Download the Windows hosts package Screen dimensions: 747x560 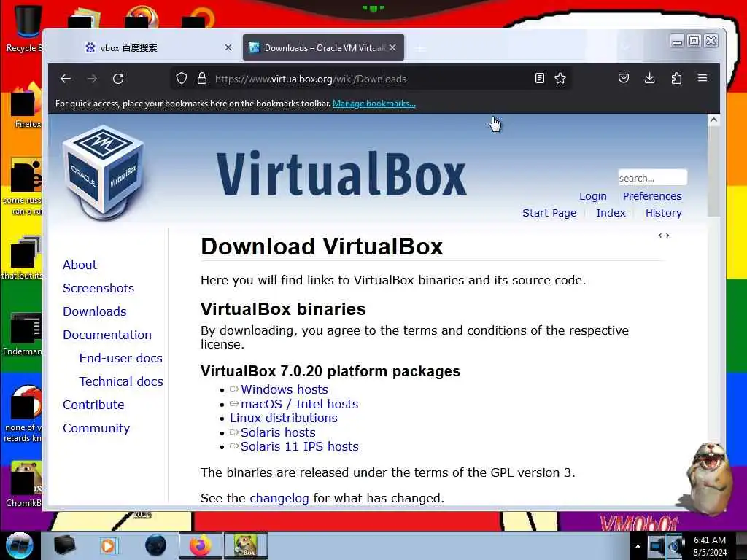click(284, 389)
